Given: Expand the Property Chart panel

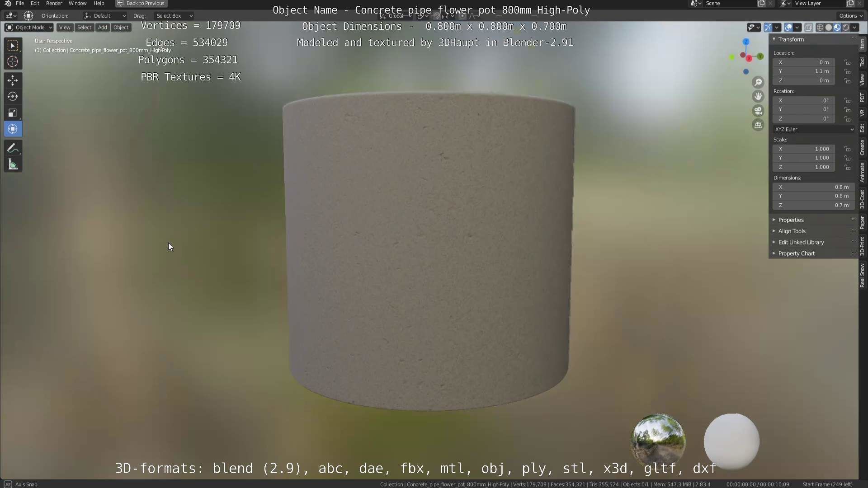Looking at the screenshot, I should [x=814, y=253].
